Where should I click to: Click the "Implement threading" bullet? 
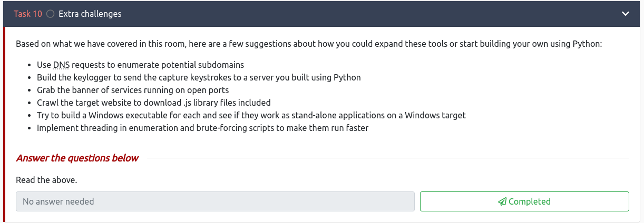click(x=202, y=128)
